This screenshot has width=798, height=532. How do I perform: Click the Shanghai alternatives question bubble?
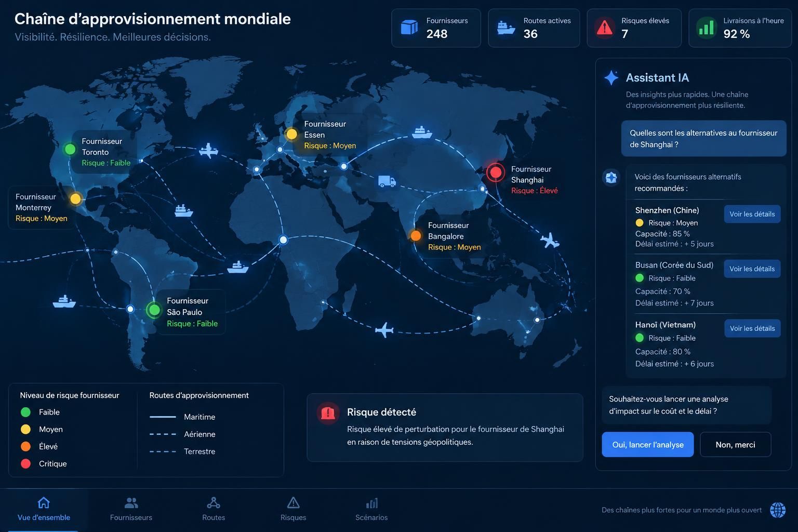[703, 139]
